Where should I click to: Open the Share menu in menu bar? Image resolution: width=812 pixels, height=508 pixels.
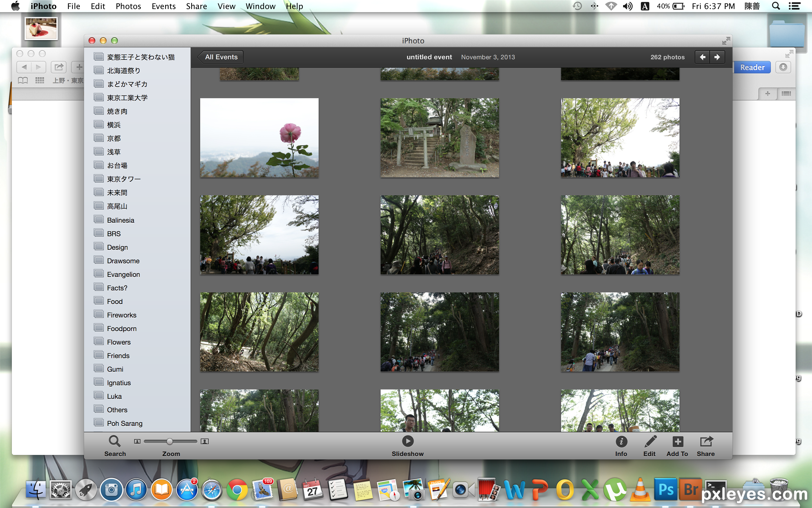(196, 6)
